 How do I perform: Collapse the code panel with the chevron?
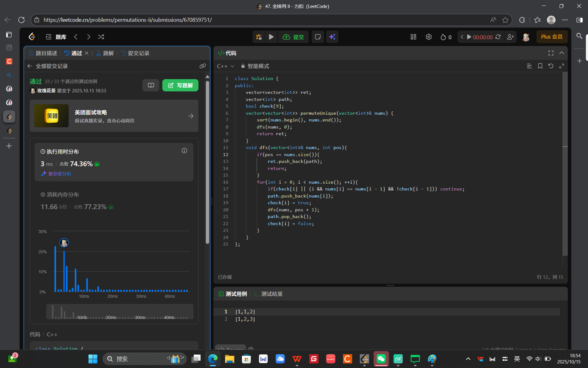point(561,53)
